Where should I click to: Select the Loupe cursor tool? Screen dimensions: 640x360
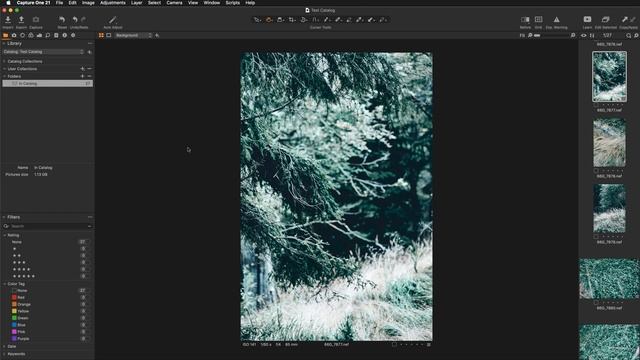(280, 20)
